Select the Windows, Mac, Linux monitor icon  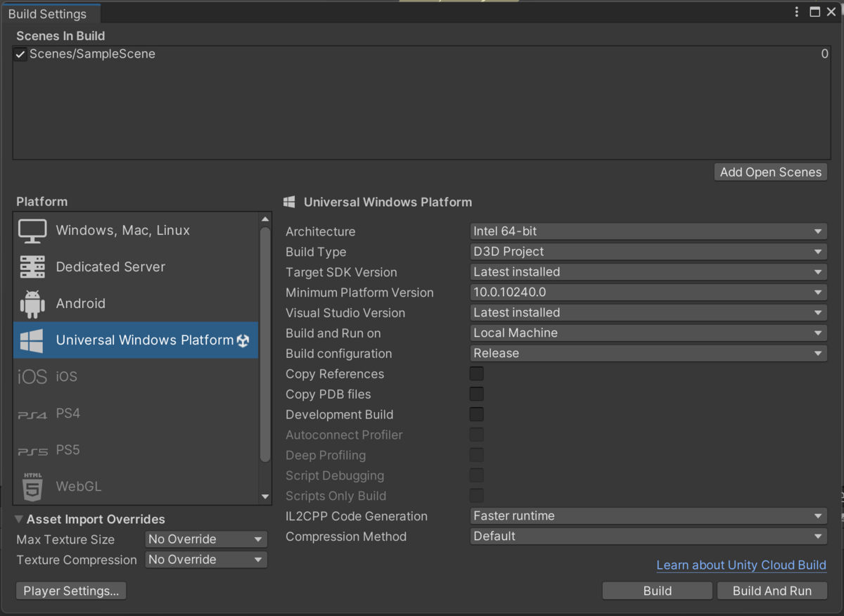pyautogui.click(x=32, y=231)
